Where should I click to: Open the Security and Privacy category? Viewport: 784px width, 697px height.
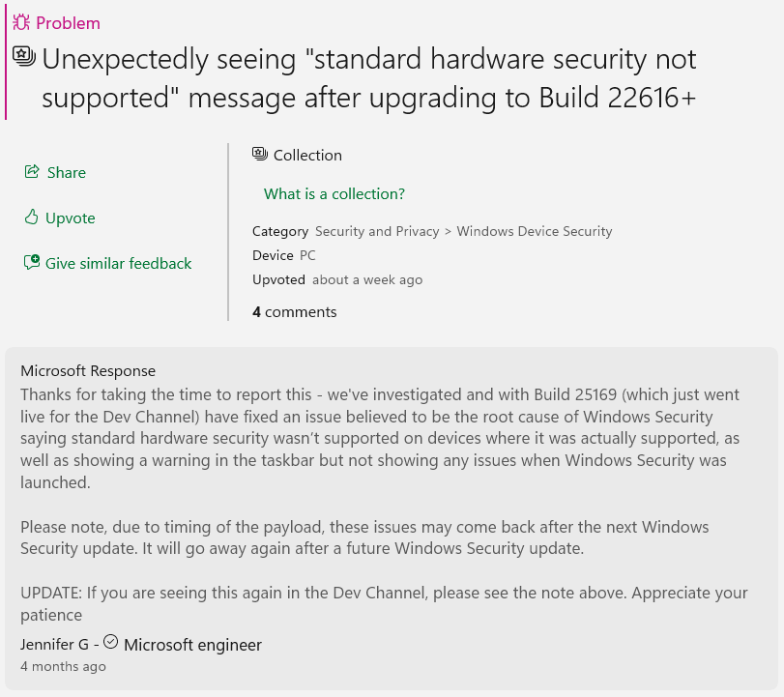click(377, 231)
